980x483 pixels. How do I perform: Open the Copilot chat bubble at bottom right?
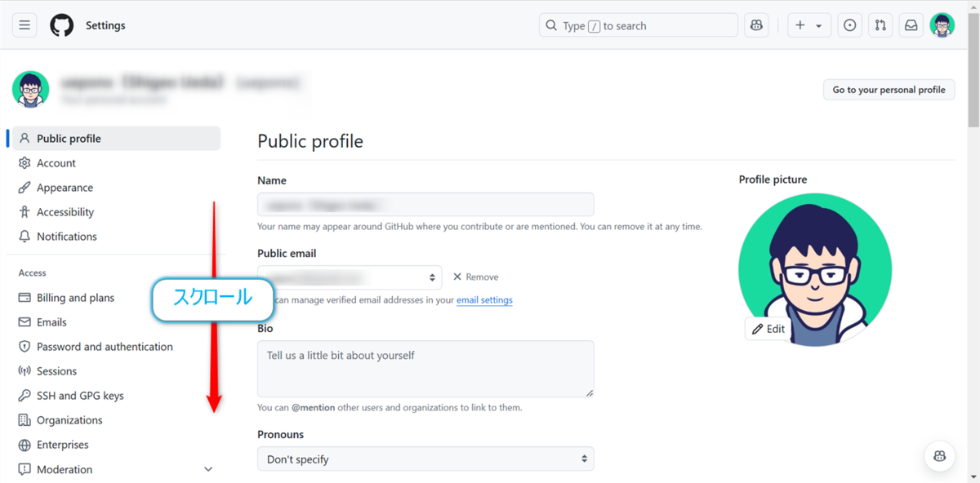[x=939, y=455]
